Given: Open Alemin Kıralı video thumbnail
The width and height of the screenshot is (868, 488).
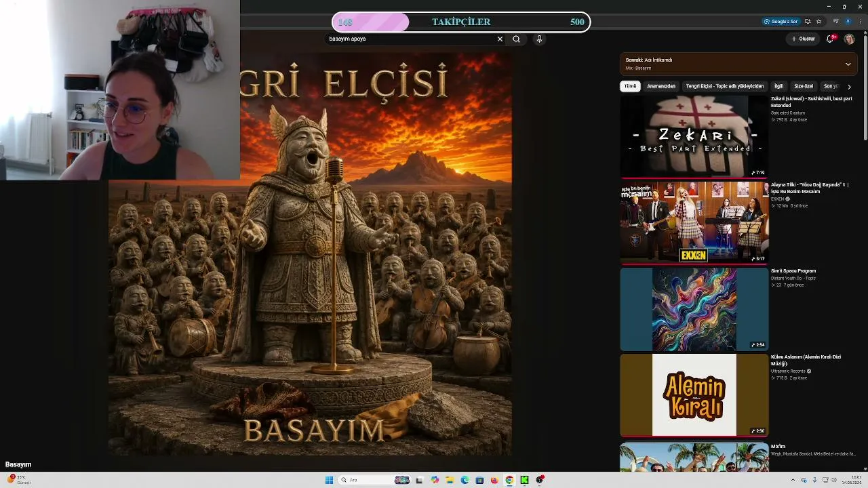Looking at the screenshot, I should pos(694,394).
